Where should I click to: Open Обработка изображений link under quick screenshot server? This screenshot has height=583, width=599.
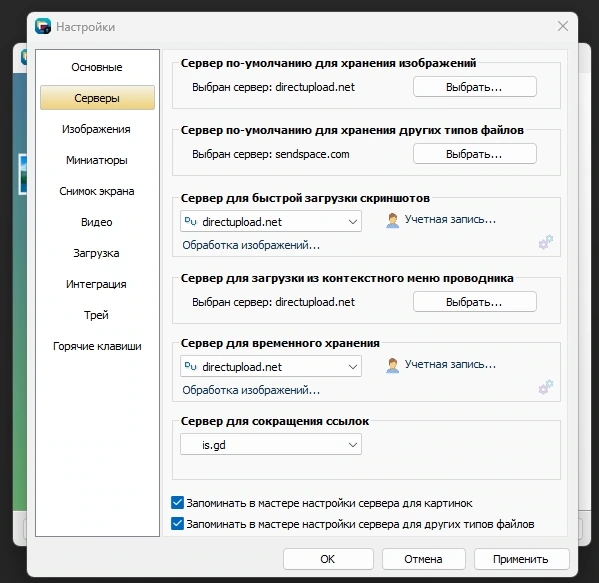click(x=251, y=245)
